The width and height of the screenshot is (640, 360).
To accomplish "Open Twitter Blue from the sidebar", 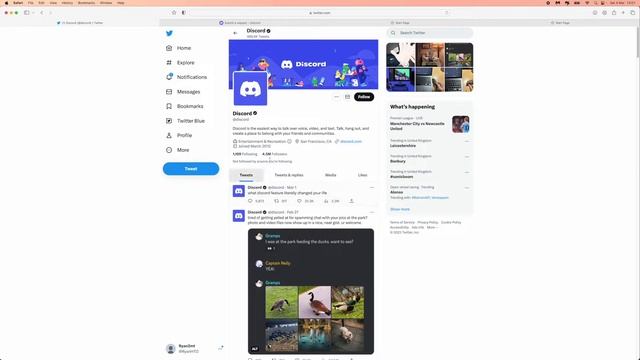I will coord(185,121).
